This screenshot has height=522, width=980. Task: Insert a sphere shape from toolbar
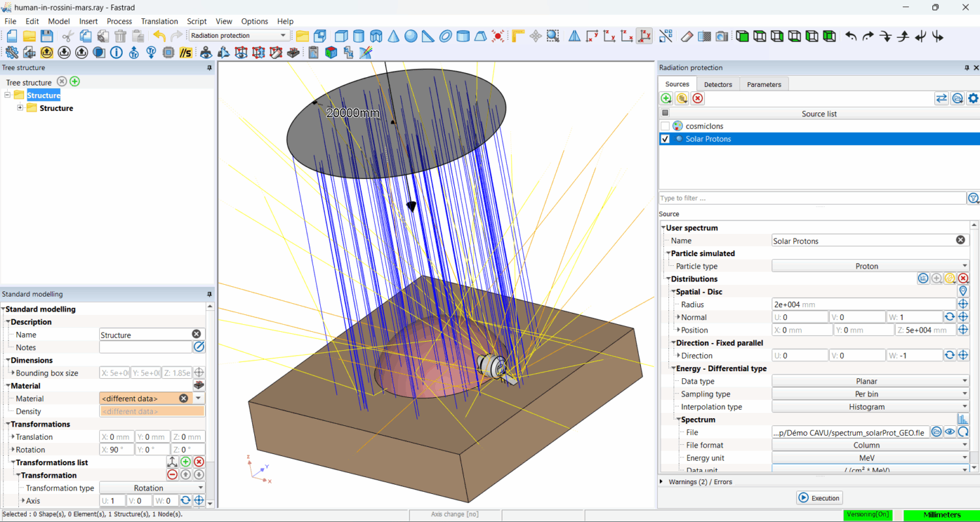pyautogui.click(x=410, y=36)
